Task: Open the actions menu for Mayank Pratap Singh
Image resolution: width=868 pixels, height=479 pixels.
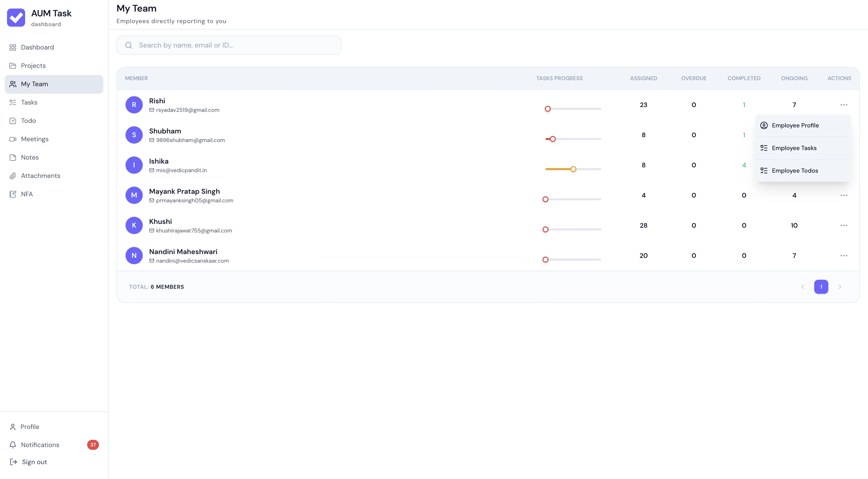Action: pyautogui.click(x=843, y=195)
